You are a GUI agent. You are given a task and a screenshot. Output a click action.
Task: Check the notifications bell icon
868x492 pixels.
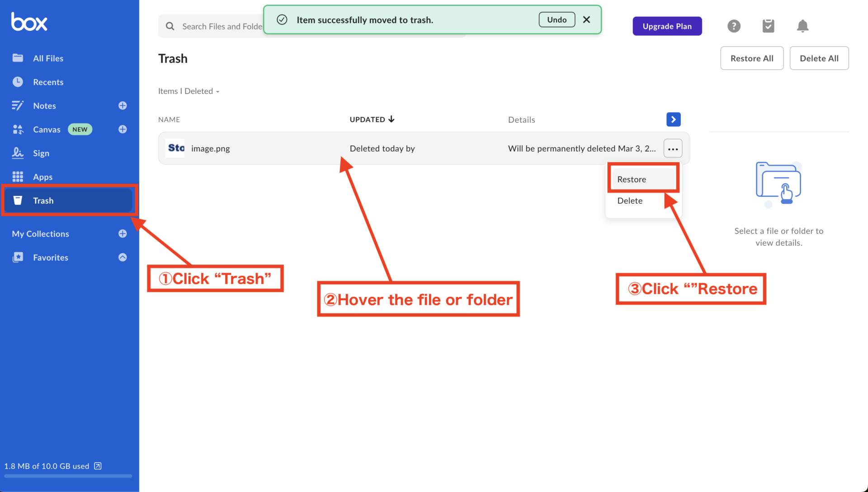coord(802,26)
